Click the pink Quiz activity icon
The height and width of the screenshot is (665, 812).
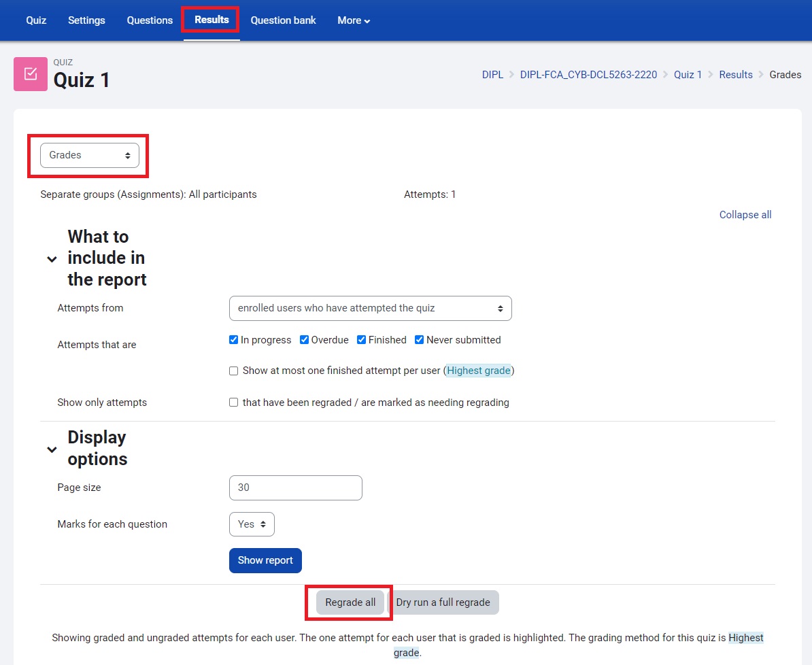tap(31, 74)
